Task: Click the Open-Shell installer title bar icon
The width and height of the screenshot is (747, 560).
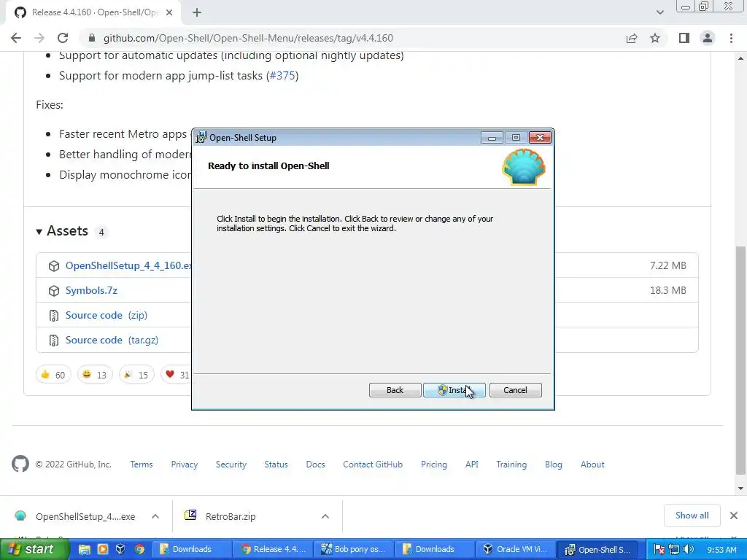Action: [x=201, y=138]
